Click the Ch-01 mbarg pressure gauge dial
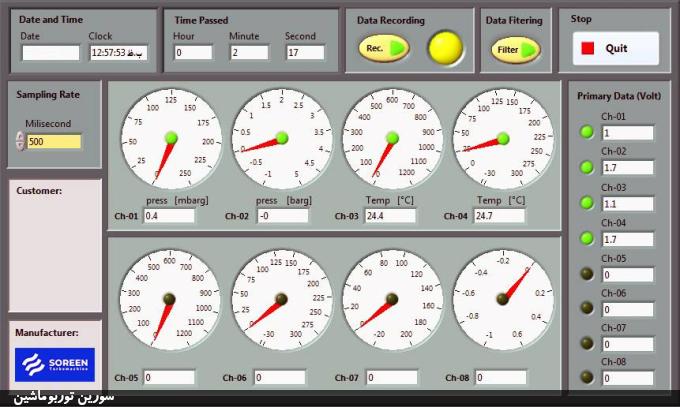This screenshot has width=680, height=407. point(169,138)
